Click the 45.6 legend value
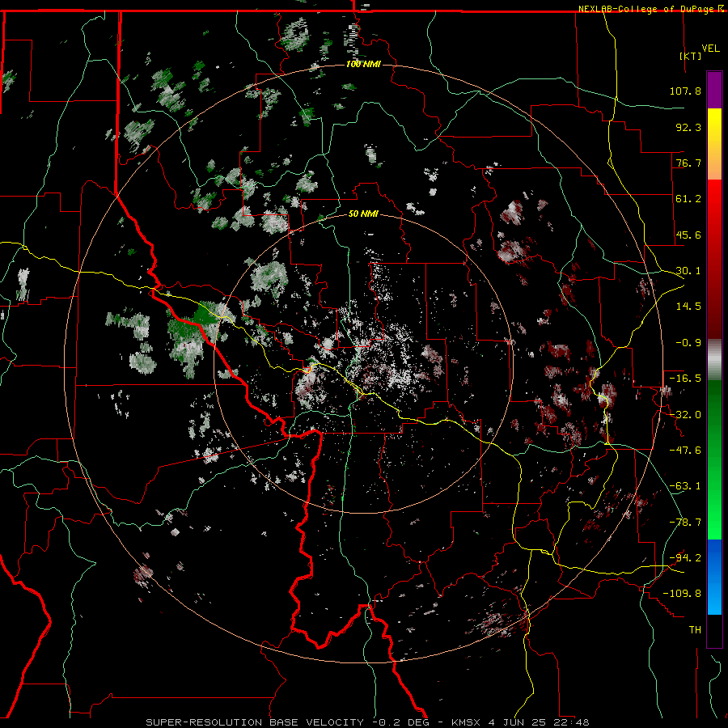This screenshot has height=728, width=728. [x=688, y=235]
